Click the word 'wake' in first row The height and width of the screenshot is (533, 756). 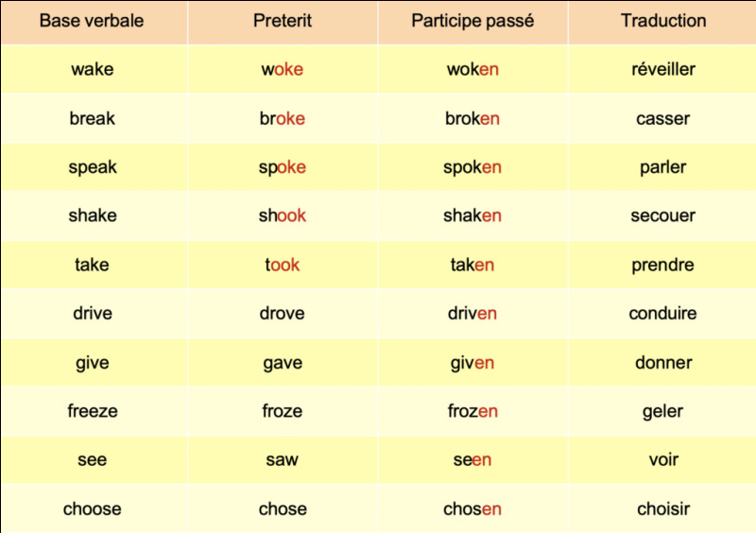93,69
